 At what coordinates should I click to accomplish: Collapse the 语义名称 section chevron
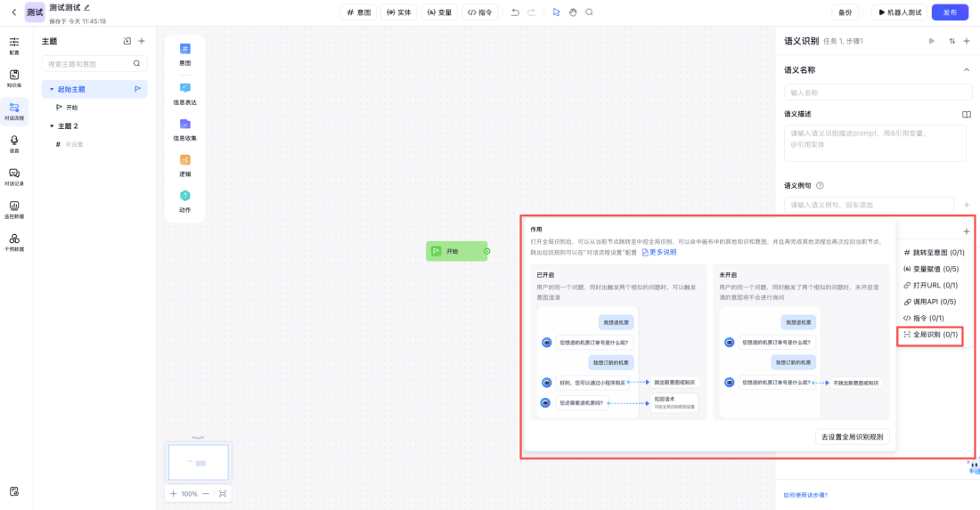click(967, 69)
